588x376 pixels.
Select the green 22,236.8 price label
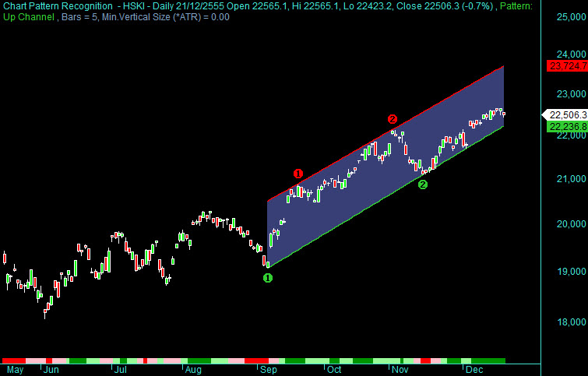coord(568,127)
